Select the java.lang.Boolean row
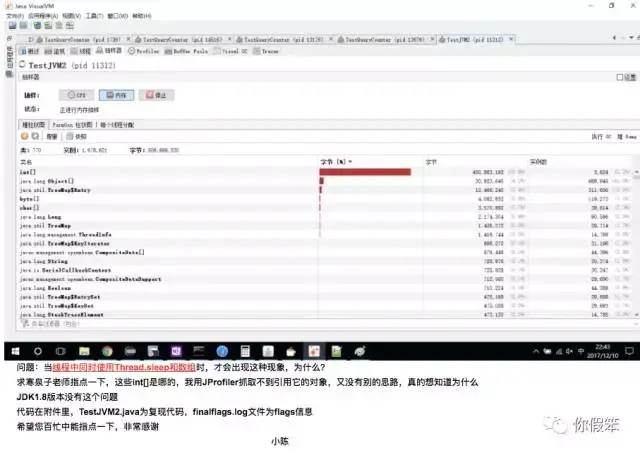 tap(327, 288)
